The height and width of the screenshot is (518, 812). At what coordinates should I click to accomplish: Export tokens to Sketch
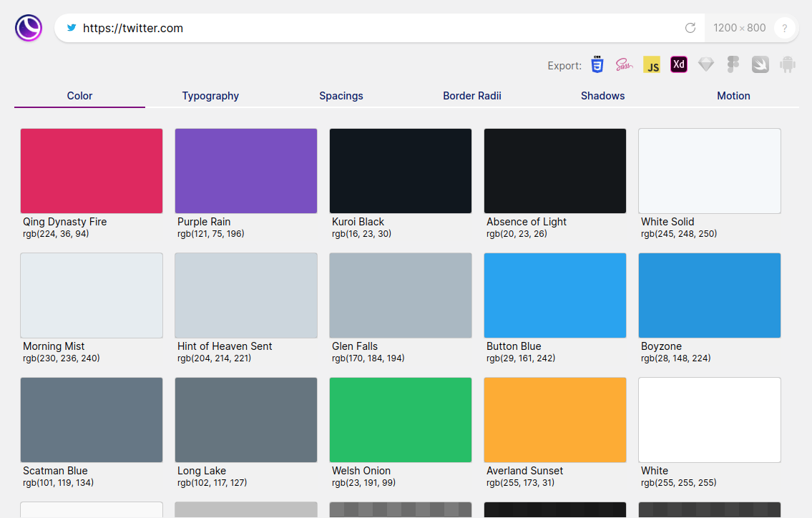pos(706,64)
